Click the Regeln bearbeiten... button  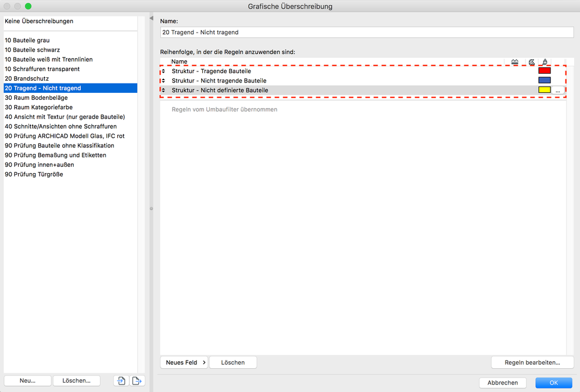[532, 362]
